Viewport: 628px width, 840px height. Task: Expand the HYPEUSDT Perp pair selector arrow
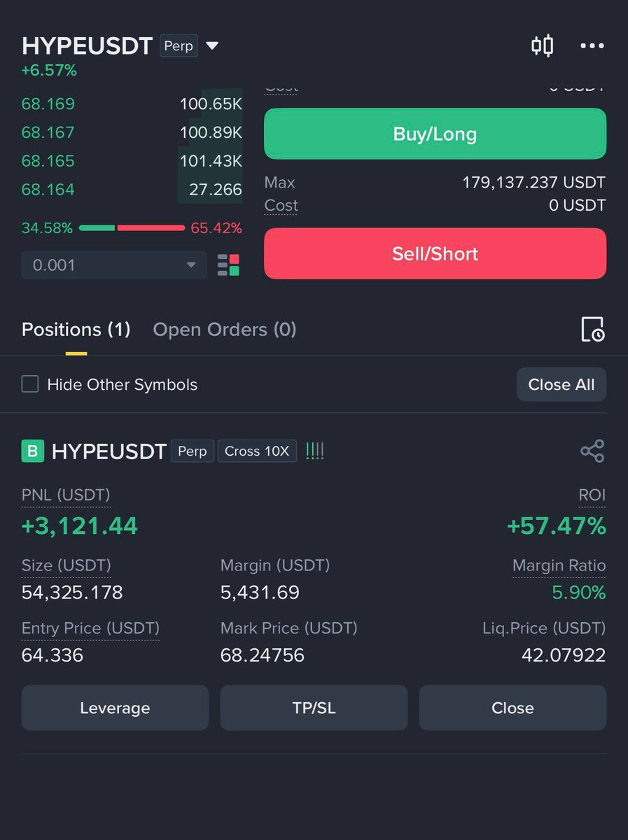click(x=213, y=46)
